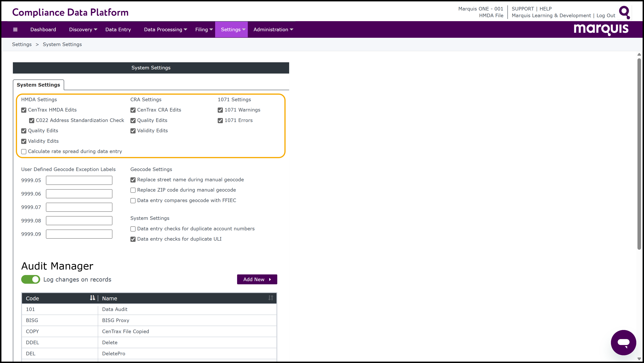Expand the Data Processing dropdown

165,29
